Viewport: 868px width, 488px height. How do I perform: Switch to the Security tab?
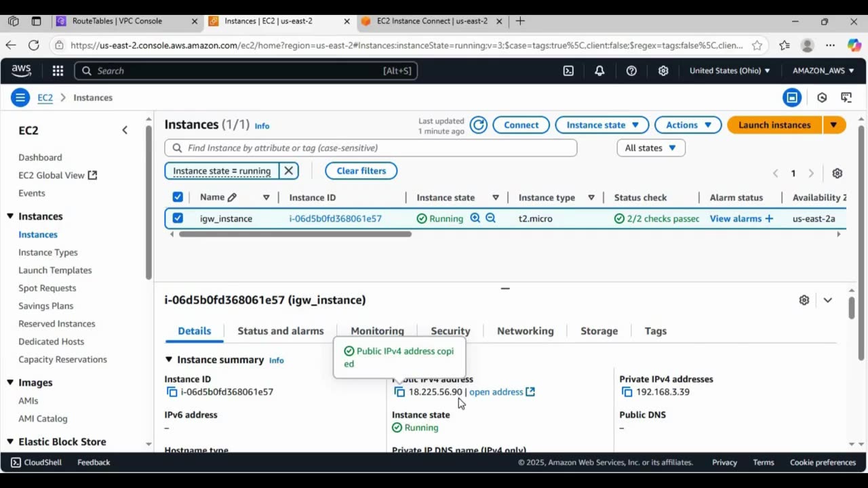pos(450,331)
